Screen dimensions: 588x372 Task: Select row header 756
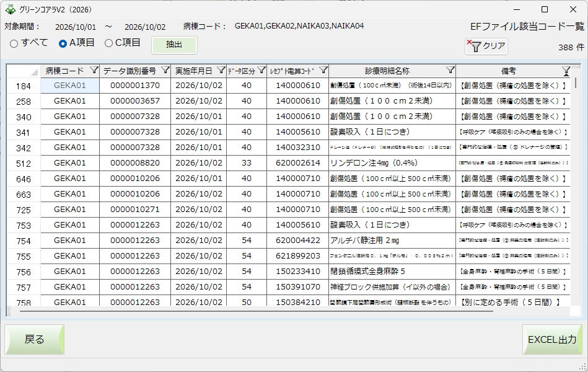24,272
